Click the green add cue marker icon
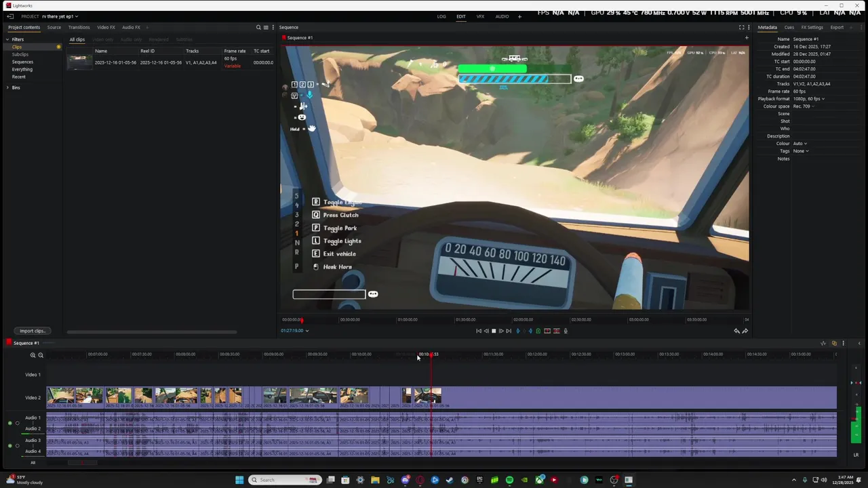 (538, 331)
